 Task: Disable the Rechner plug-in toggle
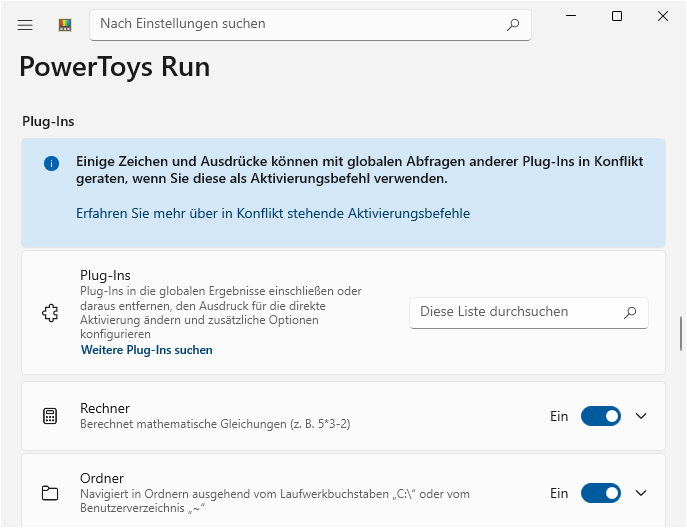pos(601,416)
